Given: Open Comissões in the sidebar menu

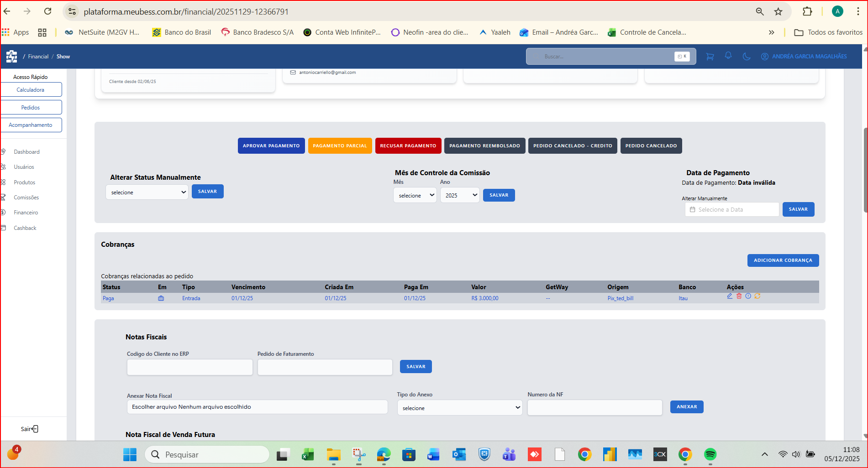Looking at the screenshot, I should pyautogui.click(x=26, y=198).
